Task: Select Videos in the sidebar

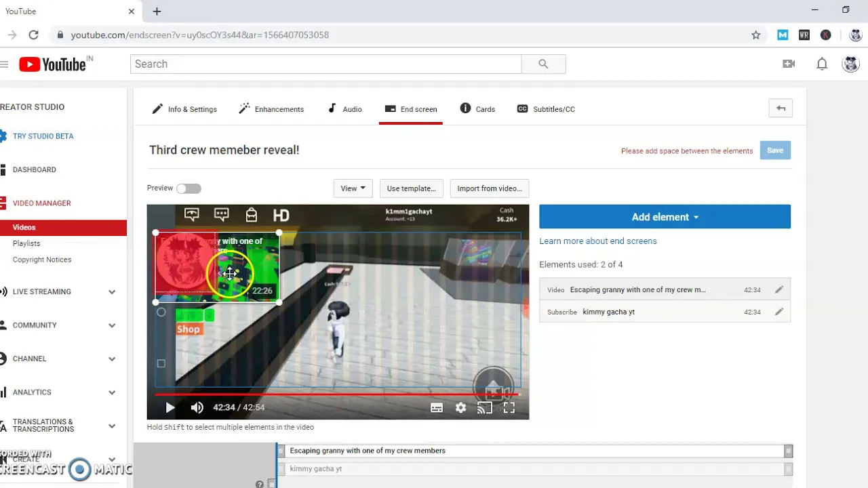Action: [63, 228]
